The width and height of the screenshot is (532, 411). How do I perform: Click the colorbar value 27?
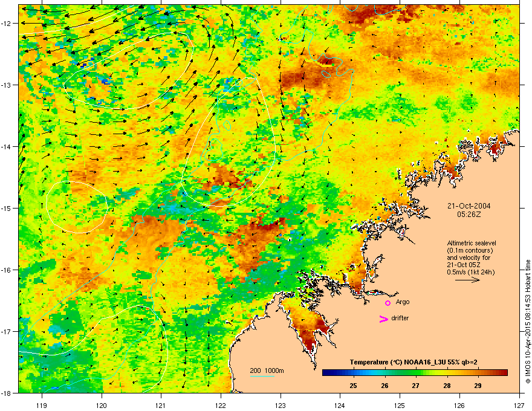[x=416, y=386]
